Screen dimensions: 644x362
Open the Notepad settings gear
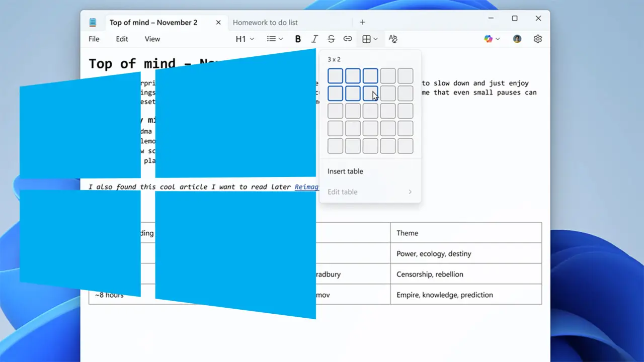pyautogui.click(x=538, y=39)
